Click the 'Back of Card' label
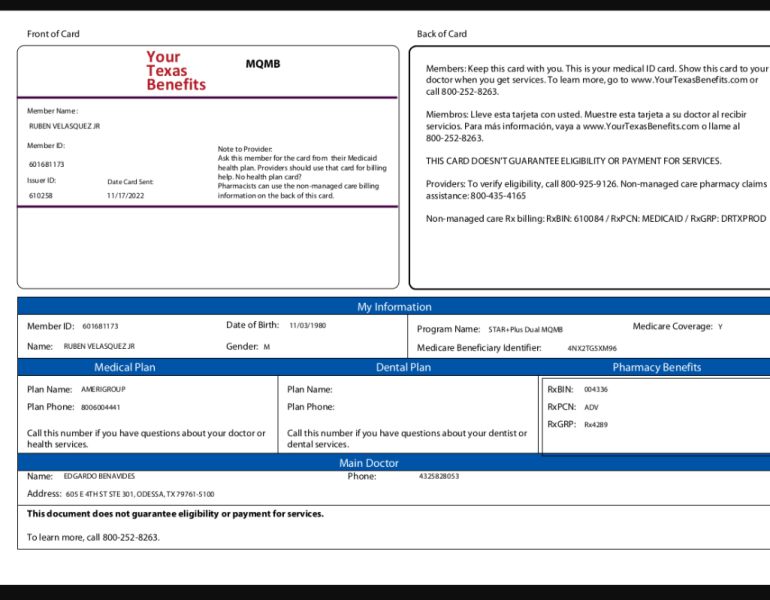The height and width of the screenshot is (600, 770). click(x=441, y=34)
